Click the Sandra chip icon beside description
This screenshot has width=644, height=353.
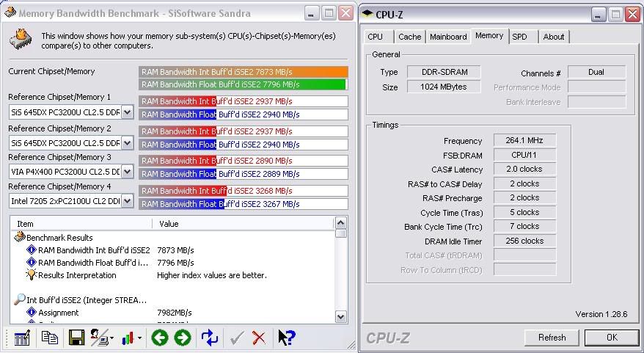21,40
